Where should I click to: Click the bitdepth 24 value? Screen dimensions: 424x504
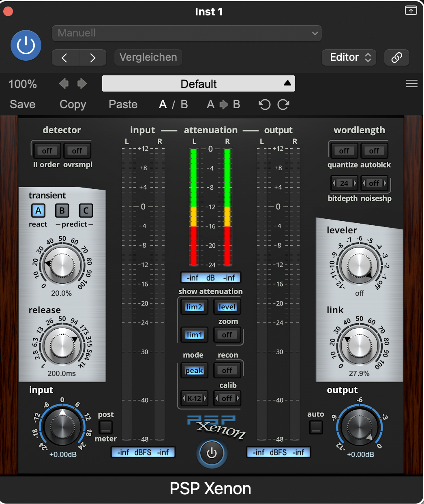344,183
